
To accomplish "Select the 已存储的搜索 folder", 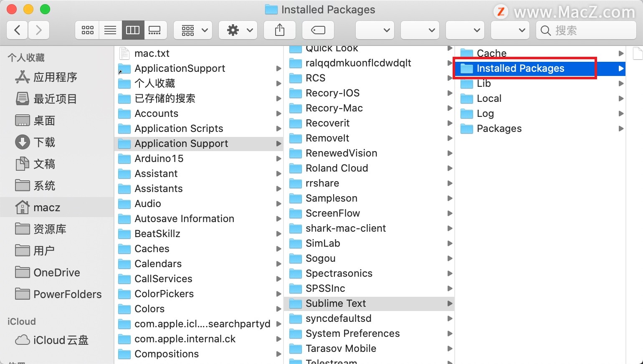I will [199, 99].
